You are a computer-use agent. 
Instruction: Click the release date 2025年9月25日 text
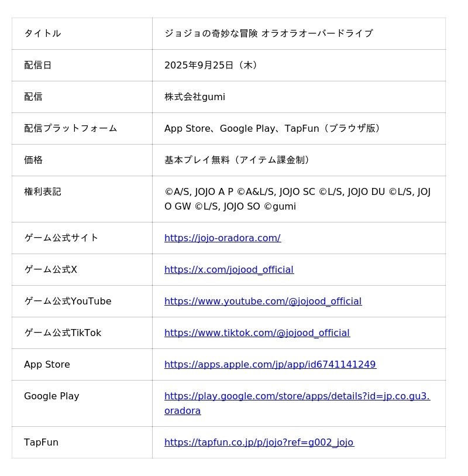point(211,65)
